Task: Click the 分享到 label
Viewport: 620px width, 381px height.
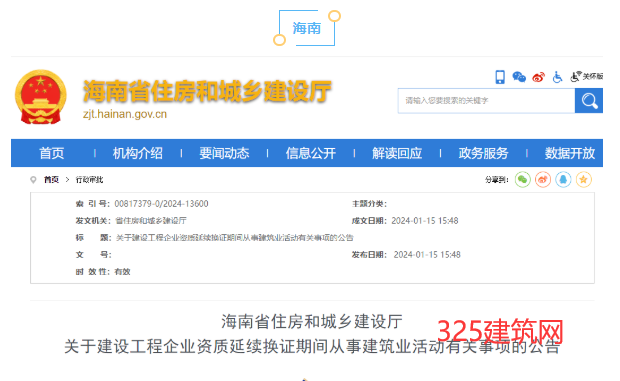Action: [x=497, y=180]
